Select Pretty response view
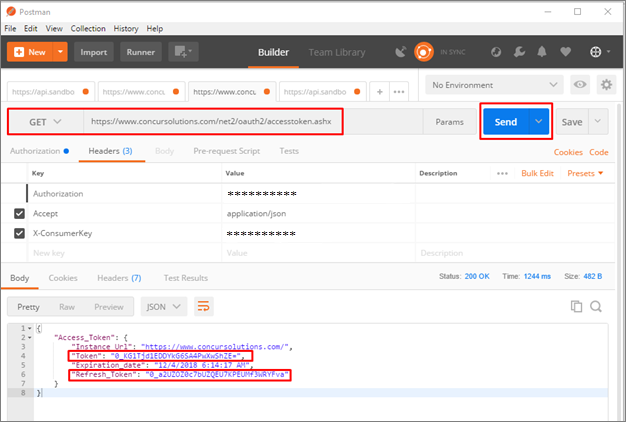 (x=28, y=307)
